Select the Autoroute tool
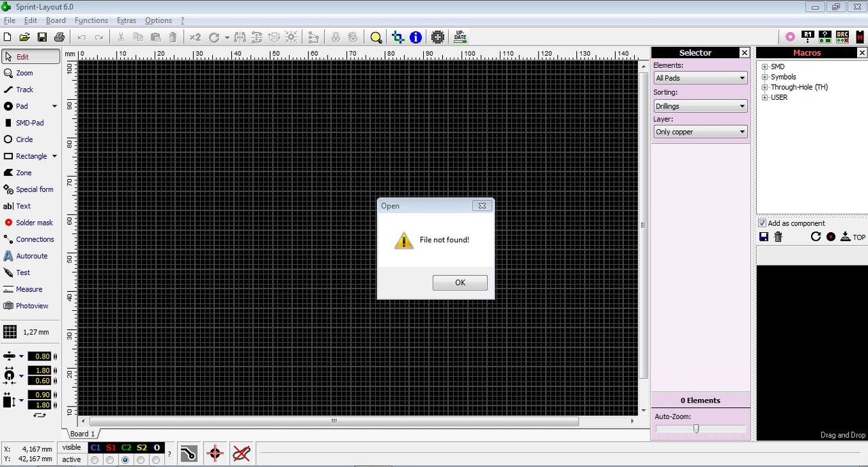Viewport: 868px width, 467px height. [x=30, y=256]
